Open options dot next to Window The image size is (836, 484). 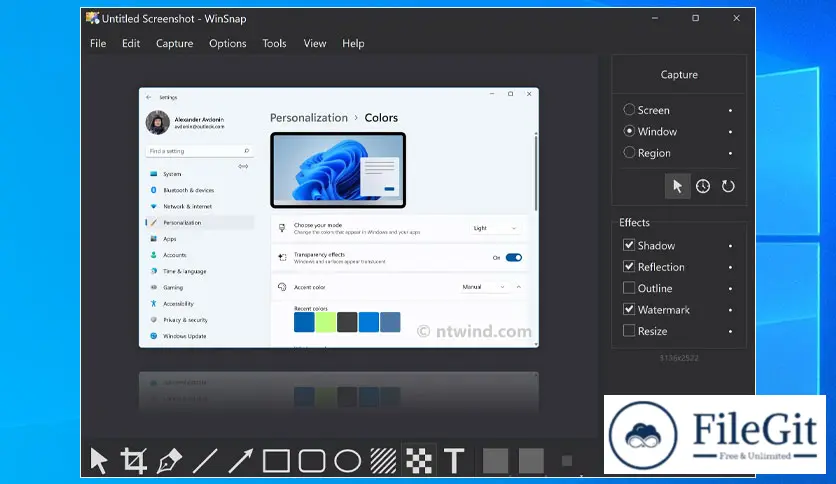[x=730, y=132]
